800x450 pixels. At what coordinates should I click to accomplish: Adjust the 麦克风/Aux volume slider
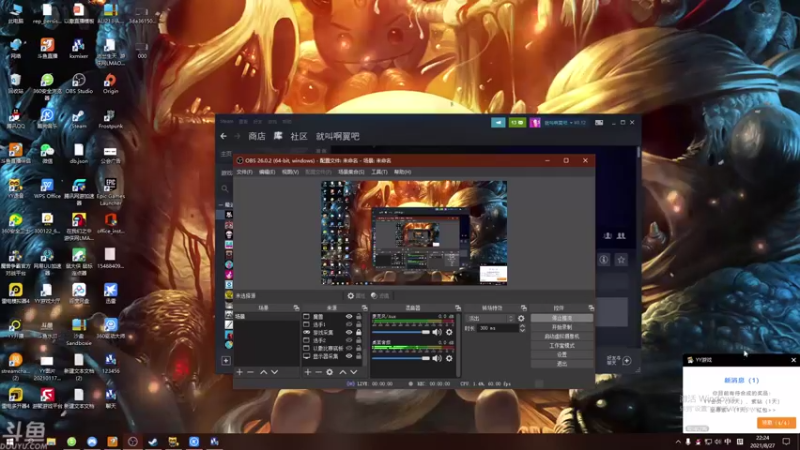click(x=401, y=332)
